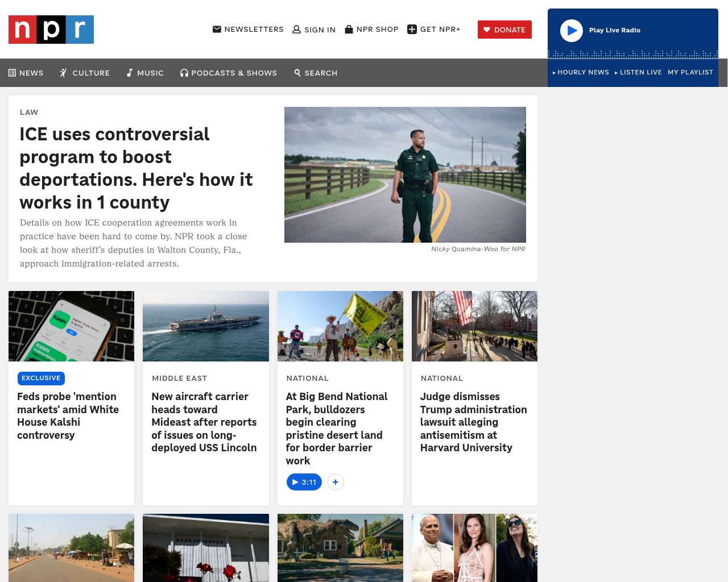The width and height of the screenshot is (728, 582).
Task: Click the Nicky Quamina-Woo photo credit
Action: [478, 249]
